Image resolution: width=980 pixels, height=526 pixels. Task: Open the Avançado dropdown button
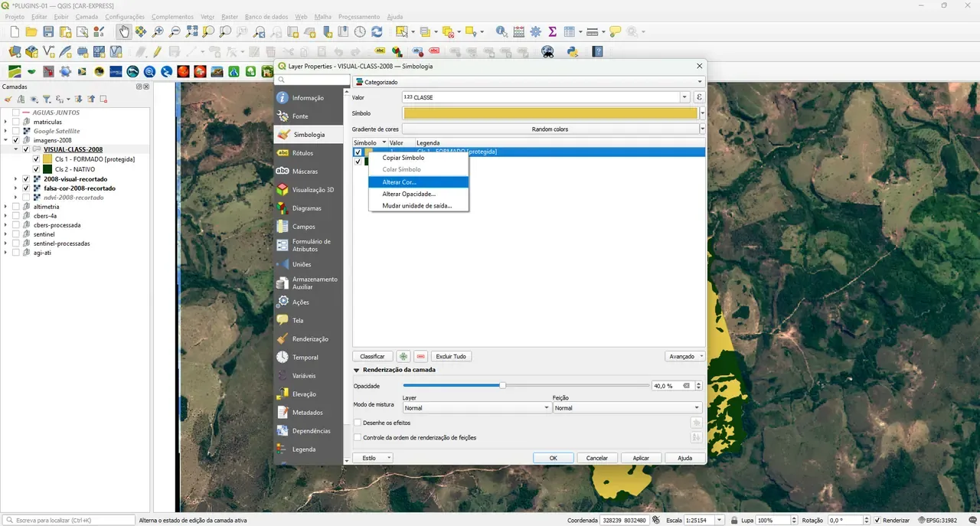tap(684, 356)
